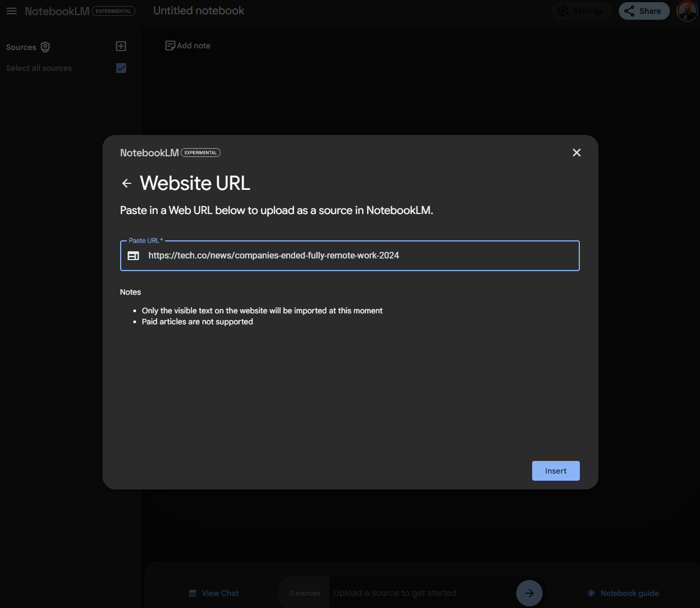Close the Website URL dialog

click(576, 153)
